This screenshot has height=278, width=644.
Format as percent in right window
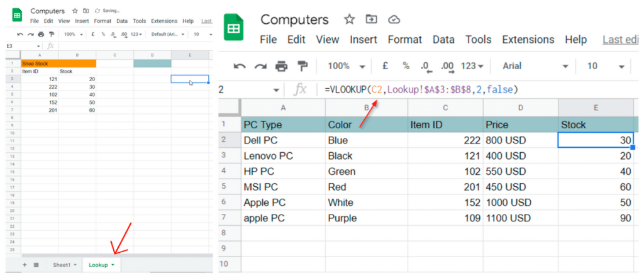click(406, 66)
